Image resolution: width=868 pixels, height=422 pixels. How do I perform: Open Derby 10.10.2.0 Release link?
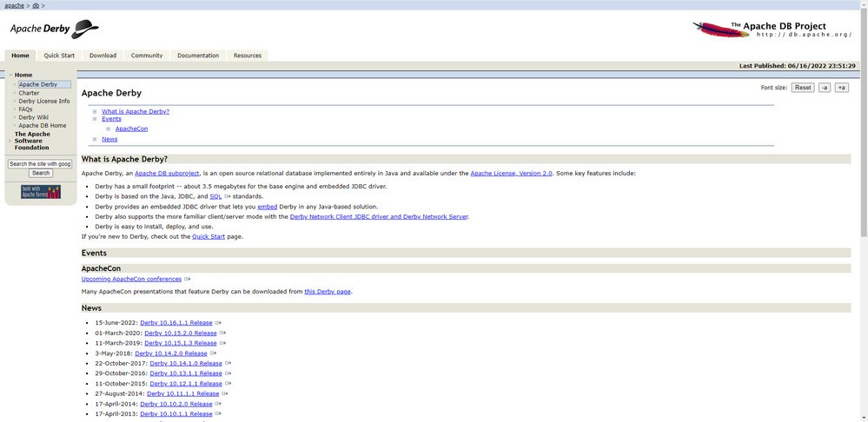pos(176,404)
